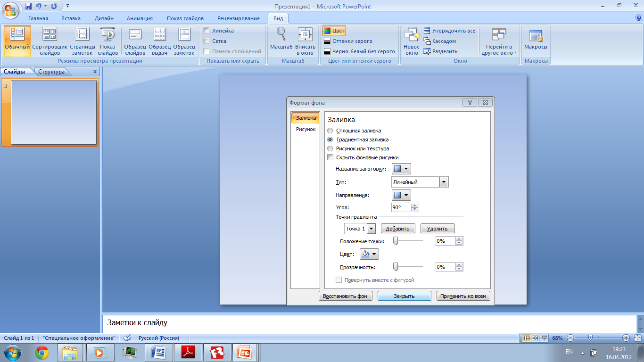Open Word from taskbar
Viewport: 644px width, 362px height.
click(158, 353)
